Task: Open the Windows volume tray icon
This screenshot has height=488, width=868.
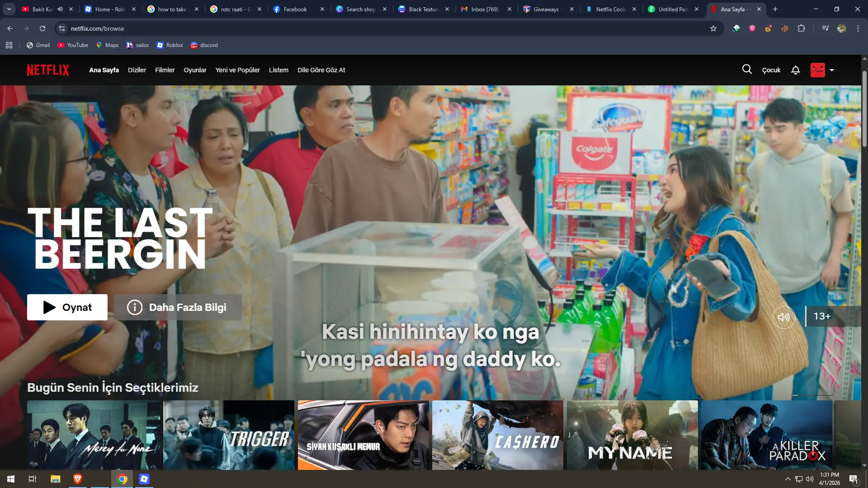Action: (x=810, y=479)
